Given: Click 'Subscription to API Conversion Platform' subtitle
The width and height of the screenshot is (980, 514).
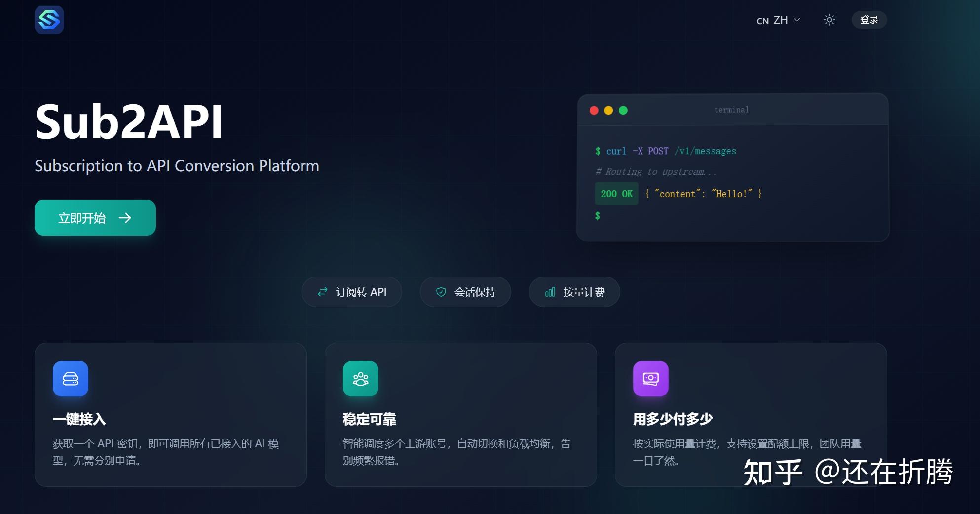Looking at the screenshot, I should coord(177,166).
